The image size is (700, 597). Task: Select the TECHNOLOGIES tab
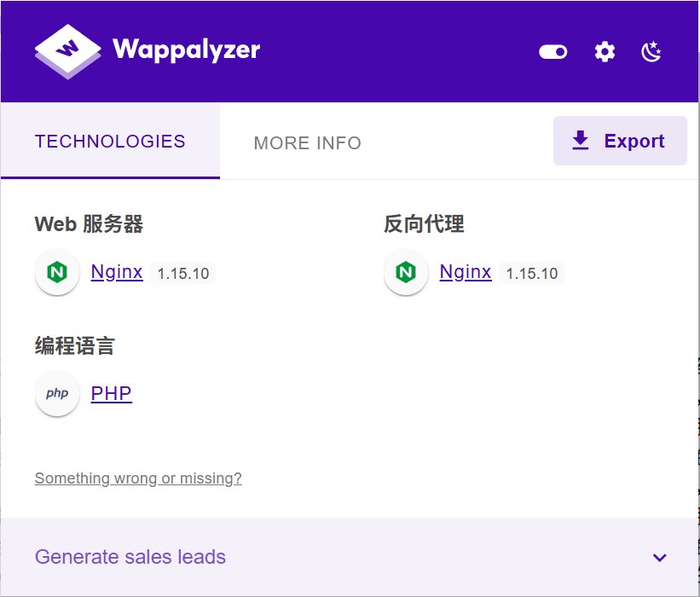click(x=110, y=141)
